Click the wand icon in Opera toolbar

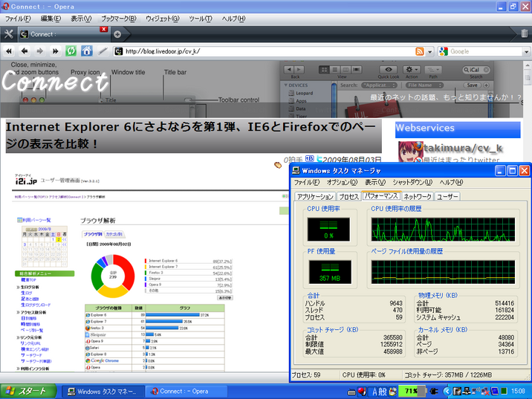pyautogui.click(x=103, y=51)
